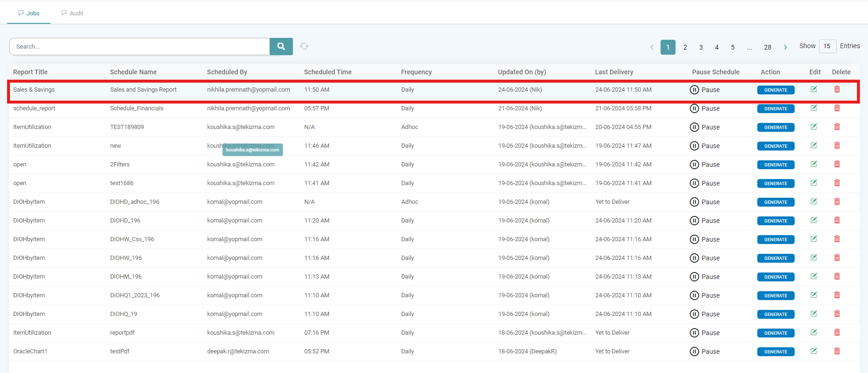This screenshot has height=373, width=868.
Task: Pause the DIOHD_196 schedule
Action: [704, 221]
